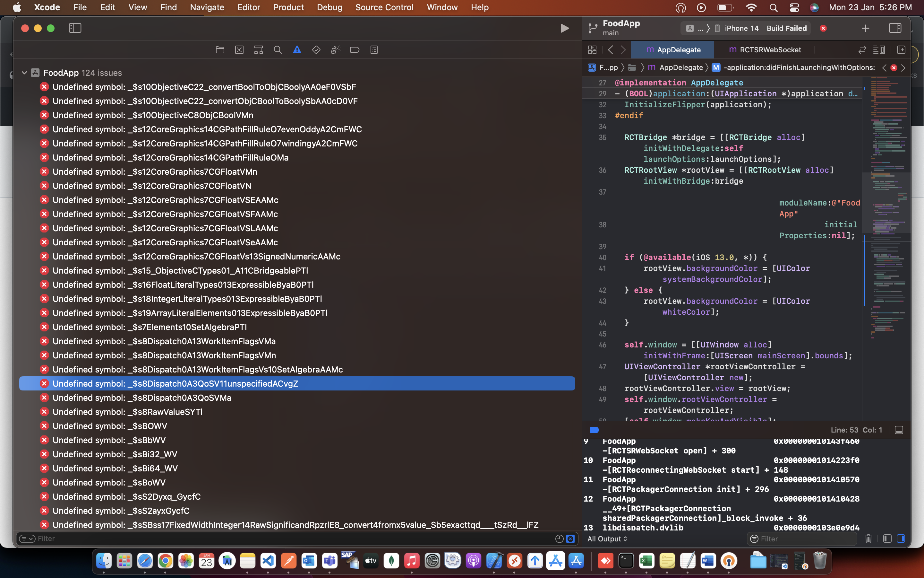Open Terminal from the Dock

pos(626,561)
